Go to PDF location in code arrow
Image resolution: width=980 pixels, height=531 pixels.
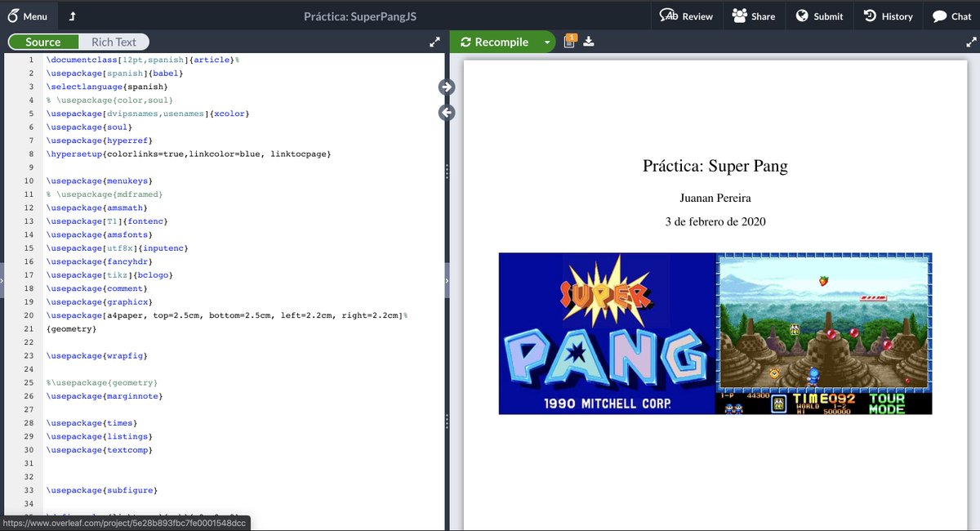[x=447, y=112]
